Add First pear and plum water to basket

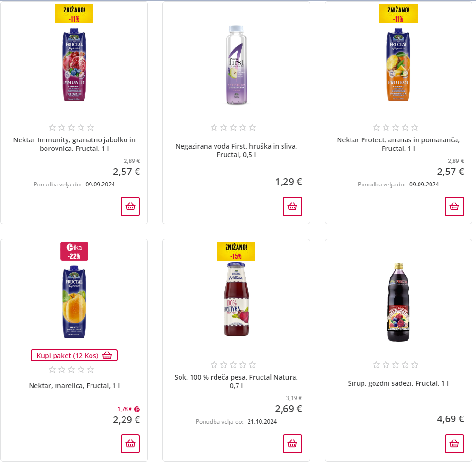pyautogui.click(x=292, y=207)
